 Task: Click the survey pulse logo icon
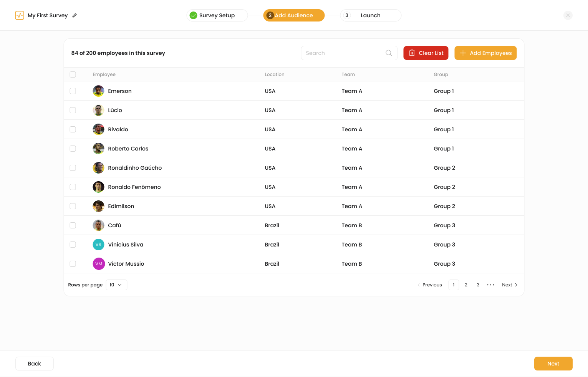tap(20, 15)
